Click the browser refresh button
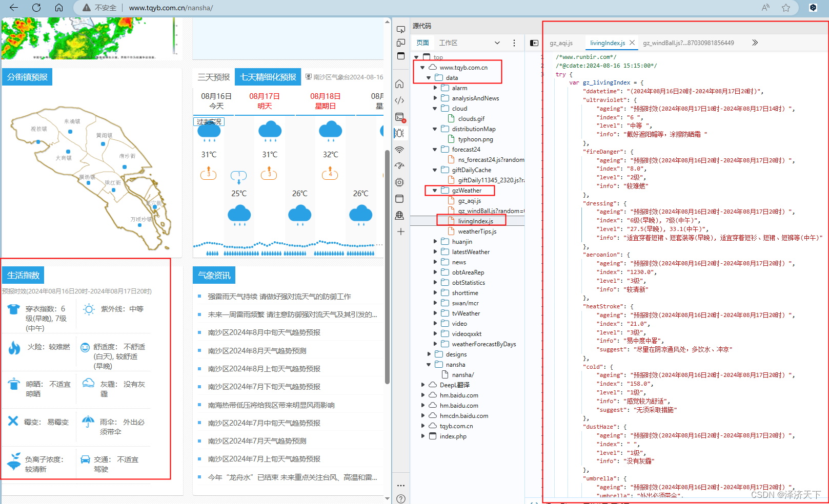The width and height of the screenshot is (829, 504). [36, 8]
